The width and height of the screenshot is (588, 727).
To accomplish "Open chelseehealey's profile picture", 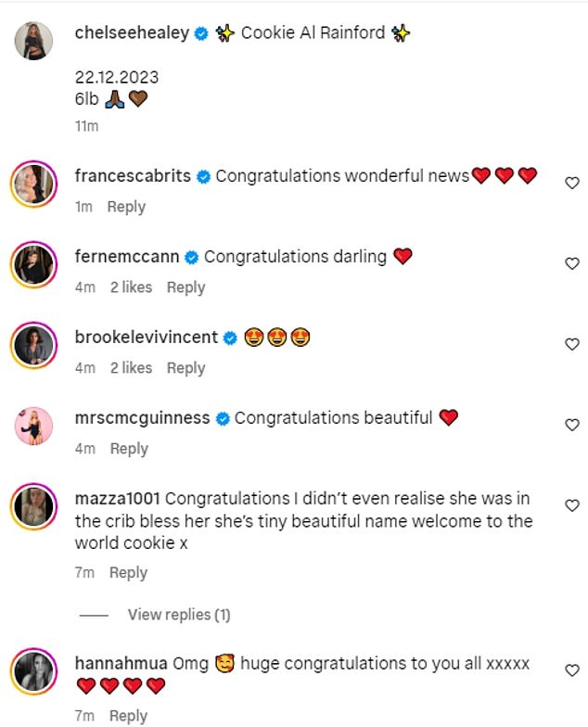I will [x=33, y=41].
